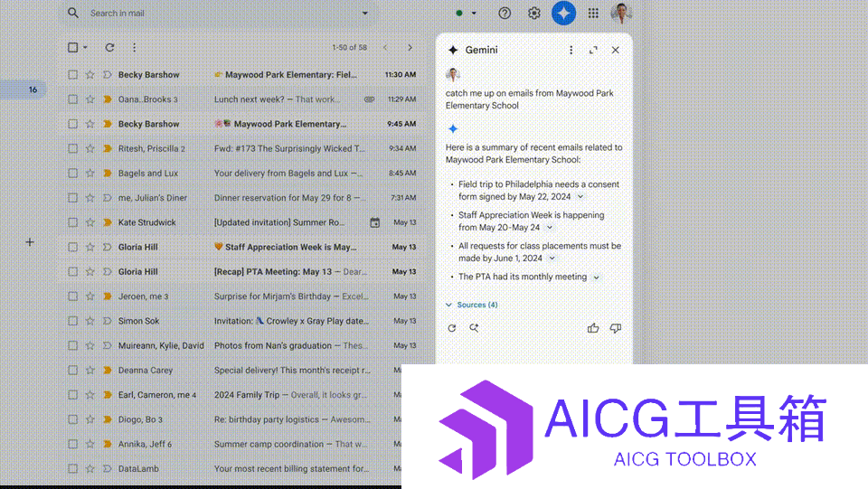Expand the Philadelphia field trip summary item
The width and height of the screenshot is (868, 489).
click(580, 197)
